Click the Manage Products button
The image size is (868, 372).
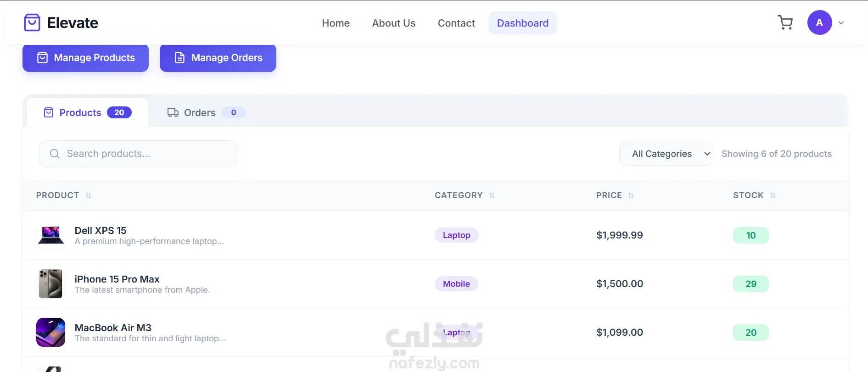click(85, 58)
